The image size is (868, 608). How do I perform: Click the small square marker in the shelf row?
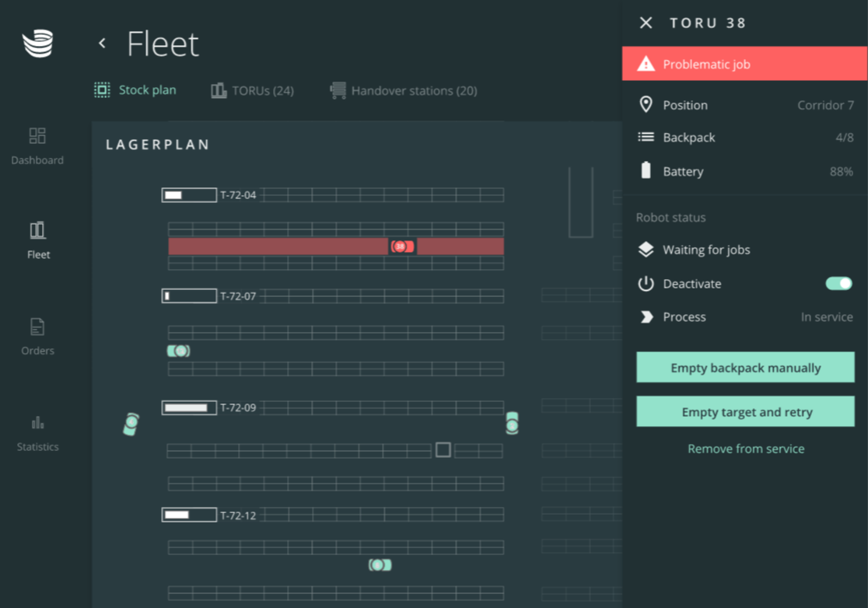[443, 449]
